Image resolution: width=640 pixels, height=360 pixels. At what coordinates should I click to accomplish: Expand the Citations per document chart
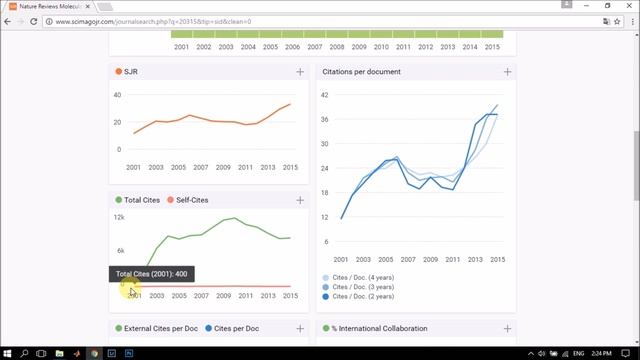(507, 72)
